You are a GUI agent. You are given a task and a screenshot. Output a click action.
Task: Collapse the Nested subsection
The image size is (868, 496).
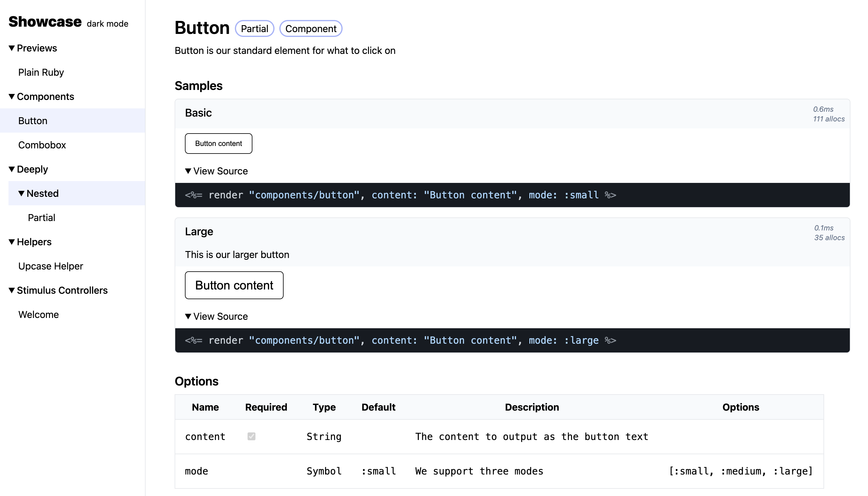38,193
